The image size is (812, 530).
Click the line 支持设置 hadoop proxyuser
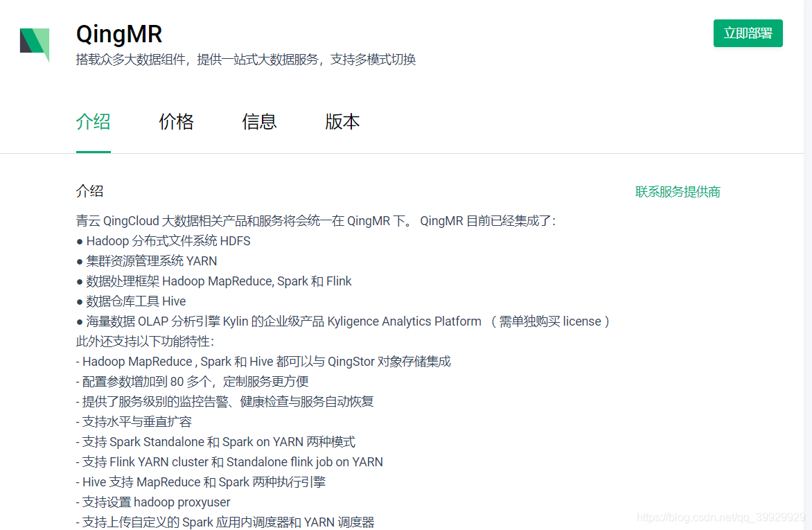[x=153, y=502]
